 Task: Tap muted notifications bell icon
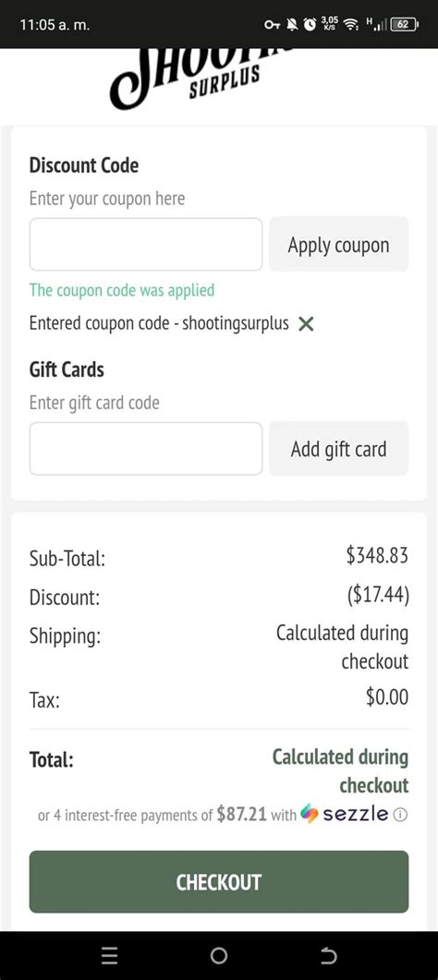click(291, 24)
